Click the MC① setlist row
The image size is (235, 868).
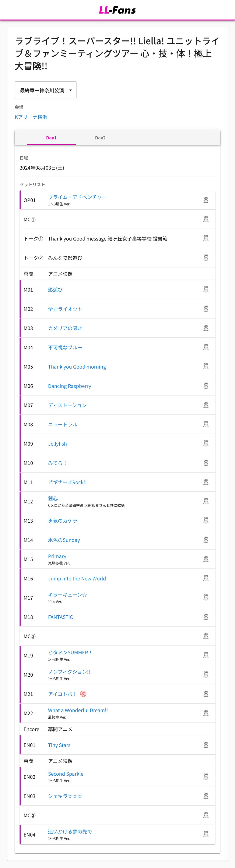pyautogui.click(x=117, y=219)
